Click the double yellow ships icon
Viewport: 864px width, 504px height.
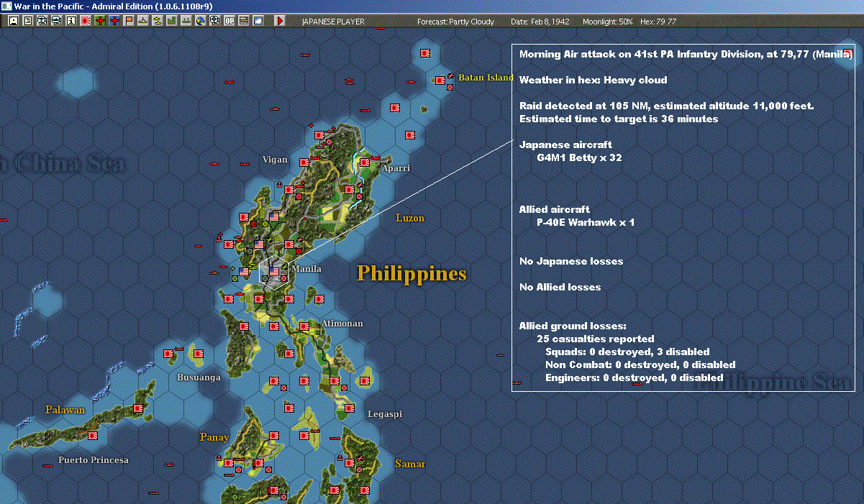(157, 21)
